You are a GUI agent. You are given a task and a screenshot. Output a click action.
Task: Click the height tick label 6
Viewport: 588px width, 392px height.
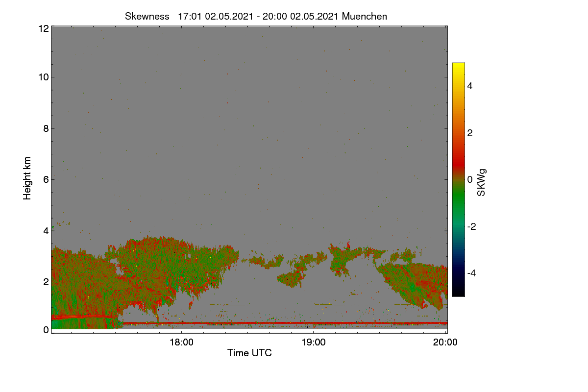point(46,179)
